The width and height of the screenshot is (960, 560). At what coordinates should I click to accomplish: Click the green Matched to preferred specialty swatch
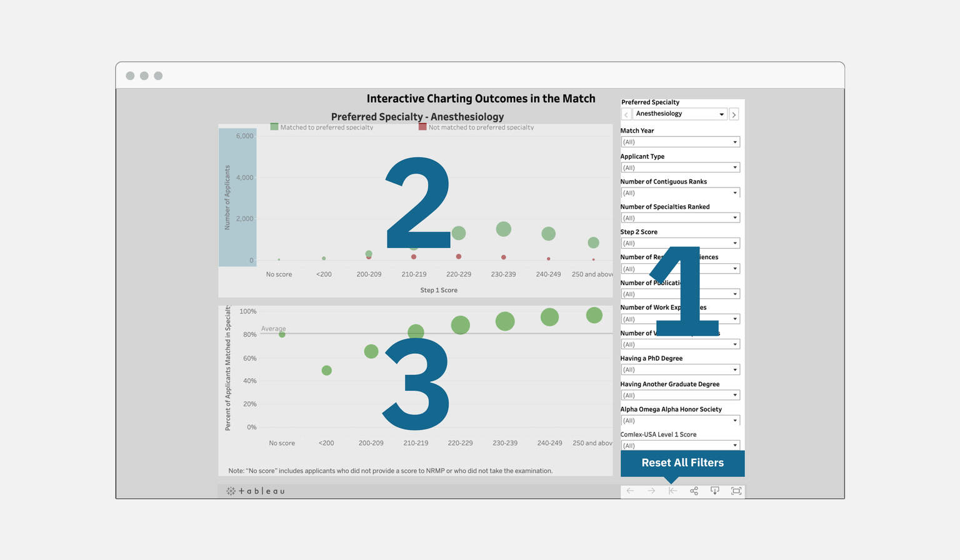pyautogui.click(x=274, y=127)
